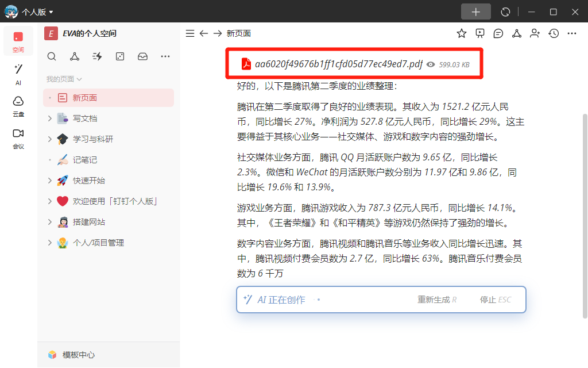Click the add collaborator icon
This screenshot has height=368, width=588.
[535, 33]
